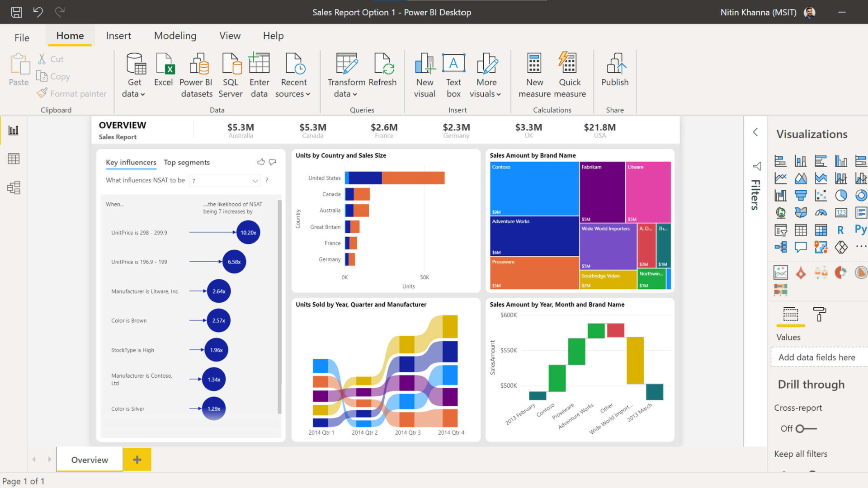The image size is (868, 488).
Task: Click Add data fields here button
Action: 817,357
